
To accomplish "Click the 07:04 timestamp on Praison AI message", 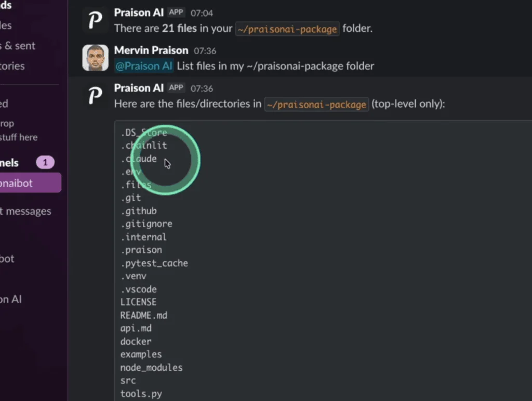I will click(x=202, y=13).
